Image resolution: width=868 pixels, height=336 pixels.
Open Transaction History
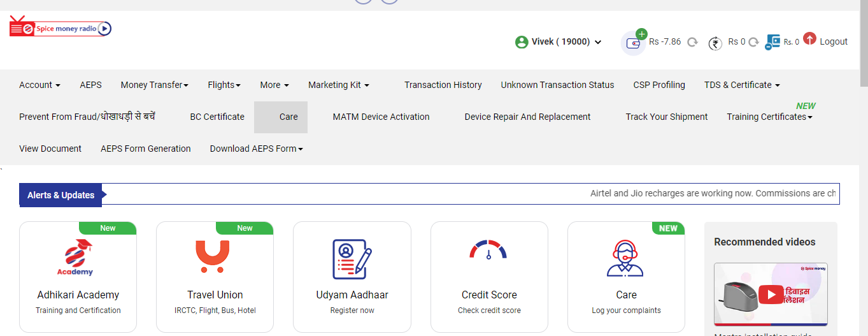pyautogui.click(x=443, y=85)
